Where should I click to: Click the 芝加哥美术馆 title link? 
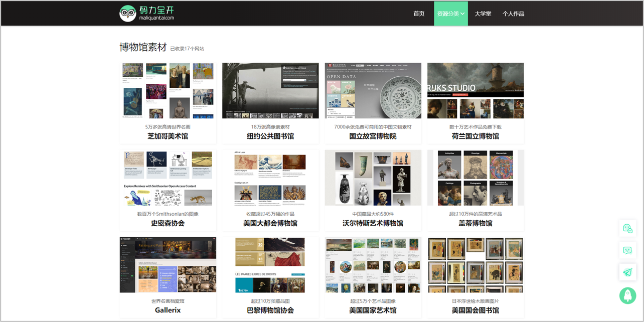(x=168, y=136)
